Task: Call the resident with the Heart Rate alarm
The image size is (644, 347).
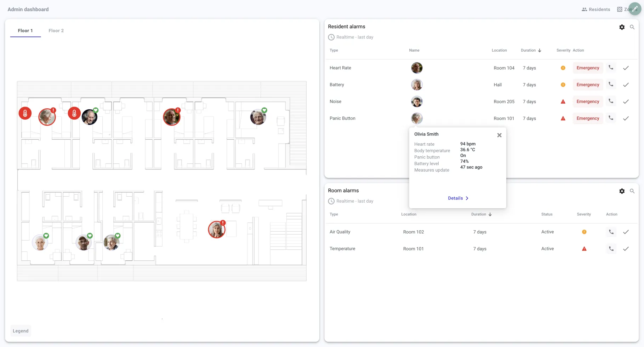Action: [x=610, y=68]
